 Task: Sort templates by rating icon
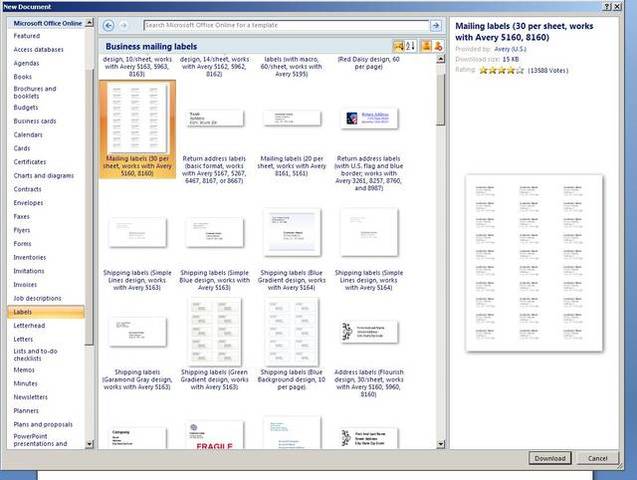399,46
